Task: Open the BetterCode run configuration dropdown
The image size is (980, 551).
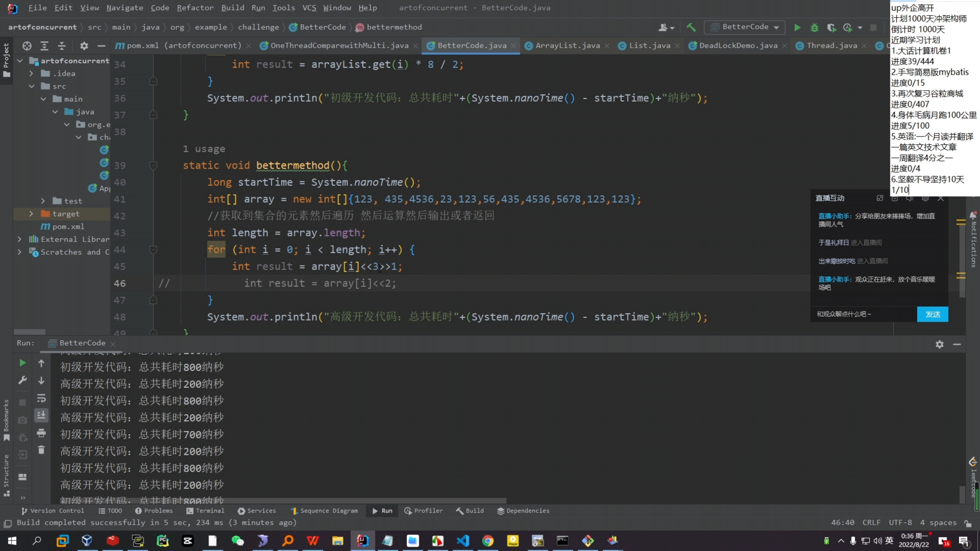Action: click(x=745, y=27)
